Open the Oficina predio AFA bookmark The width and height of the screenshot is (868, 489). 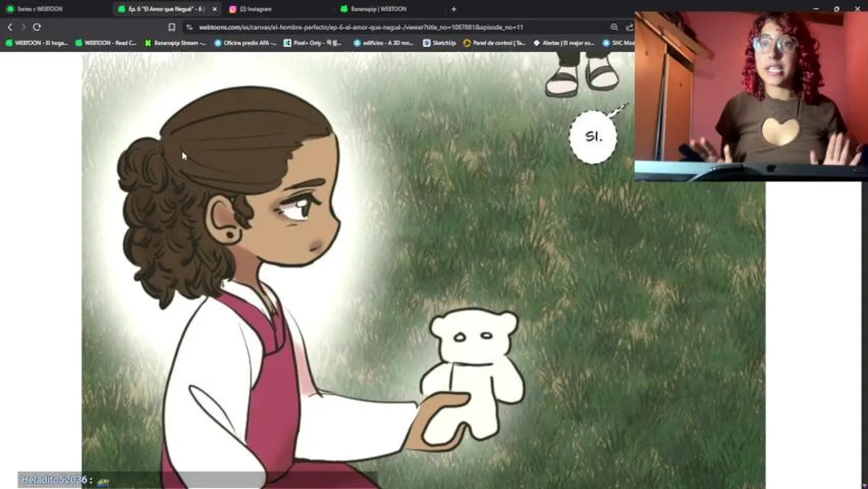(x=245, y=43)
